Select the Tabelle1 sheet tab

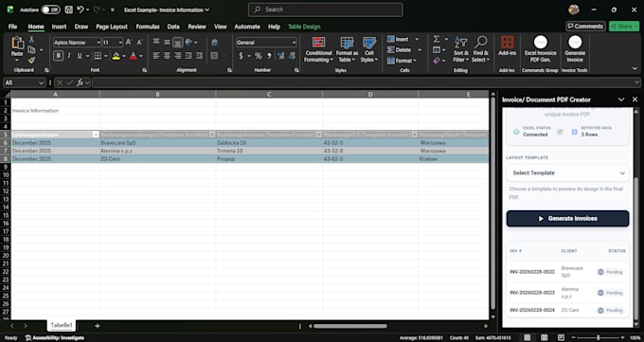pyautogui.click(x=62, y=325)
